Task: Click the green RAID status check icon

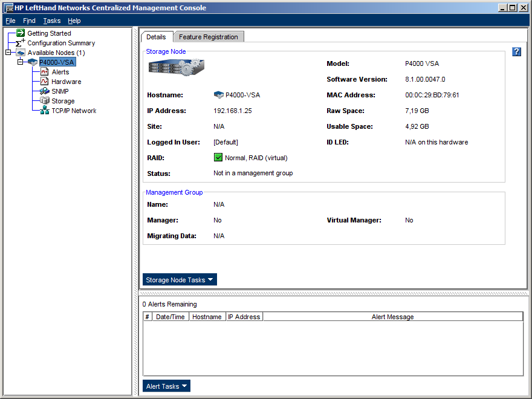Action: coord(218,158)
